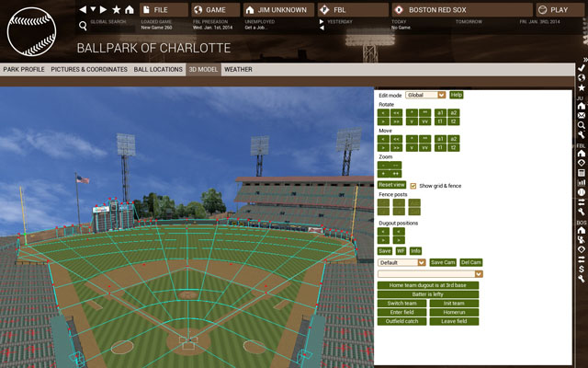This screenshot has width=588, height=368.
Task: Toggle the Batter is lefty button
Action: [428, 294]
